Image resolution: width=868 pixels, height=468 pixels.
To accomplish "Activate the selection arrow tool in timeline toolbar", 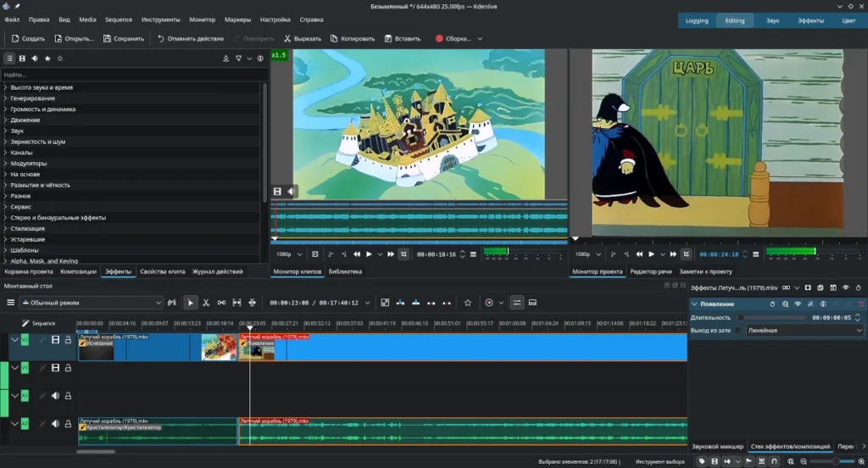I will coord(191,303).
